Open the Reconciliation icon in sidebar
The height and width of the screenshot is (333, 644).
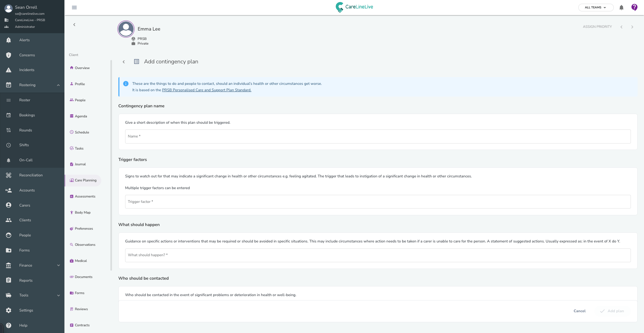9,175
